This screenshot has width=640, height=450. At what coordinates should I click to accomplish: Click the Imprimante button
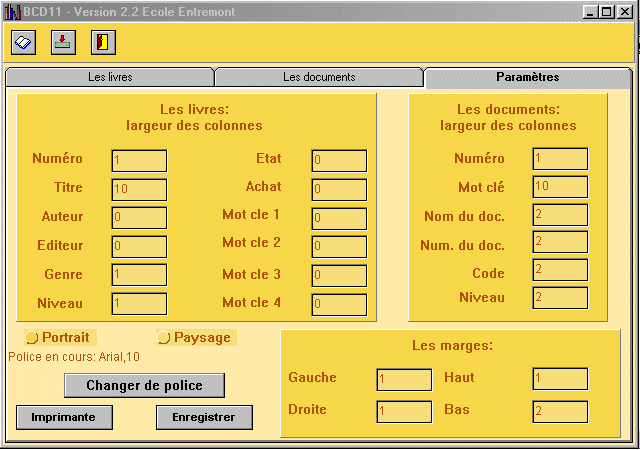point(63,417)
